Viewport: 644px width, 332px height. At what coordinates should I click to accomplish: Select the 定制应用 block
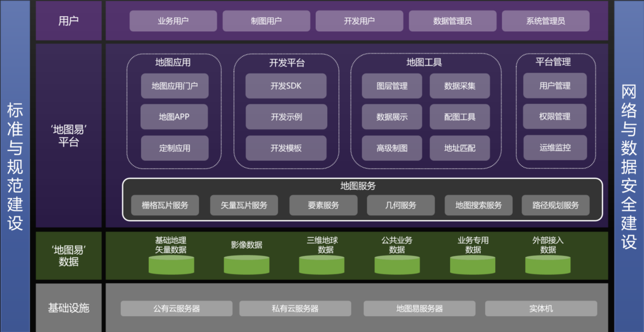(x=175, y=148)
